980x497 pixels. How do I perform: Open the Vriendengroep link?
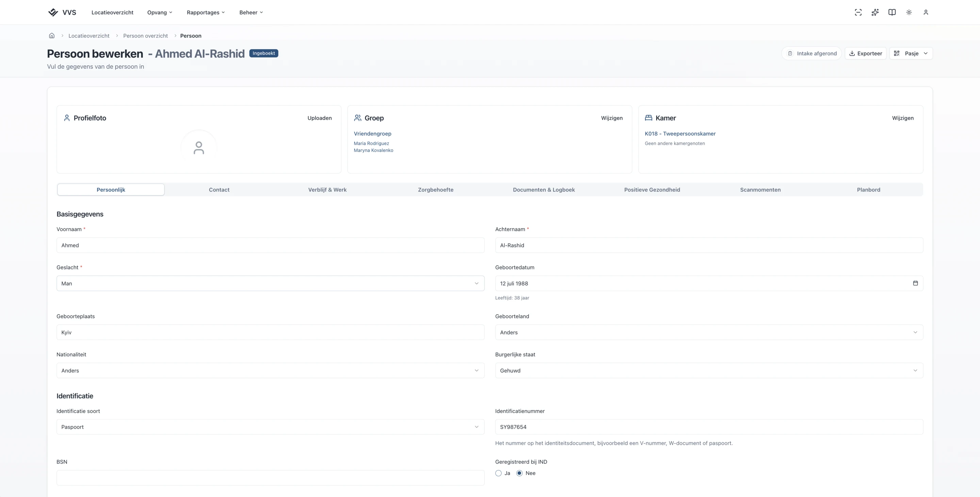[373, 133]
